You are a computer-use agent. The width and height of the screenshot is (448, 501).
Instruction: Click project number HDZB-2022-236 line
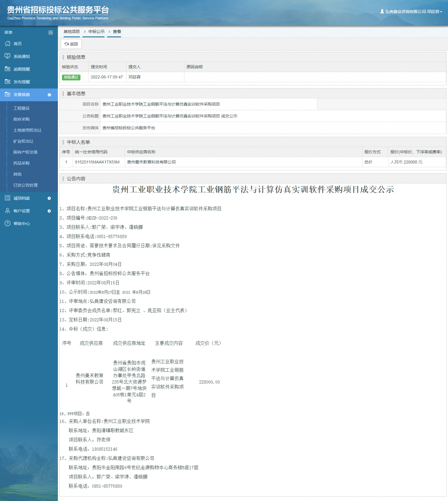pos(88,218)
